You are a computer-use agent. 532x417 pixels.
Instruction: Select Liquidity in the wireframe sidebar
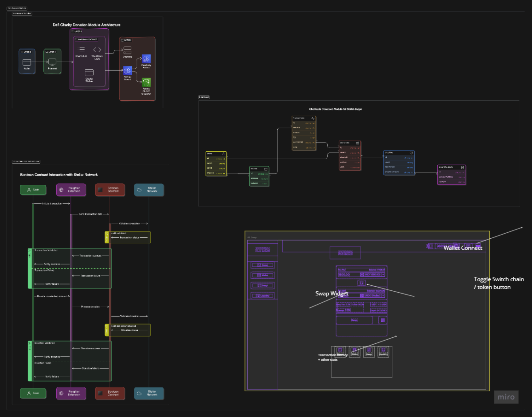(263, 296)
